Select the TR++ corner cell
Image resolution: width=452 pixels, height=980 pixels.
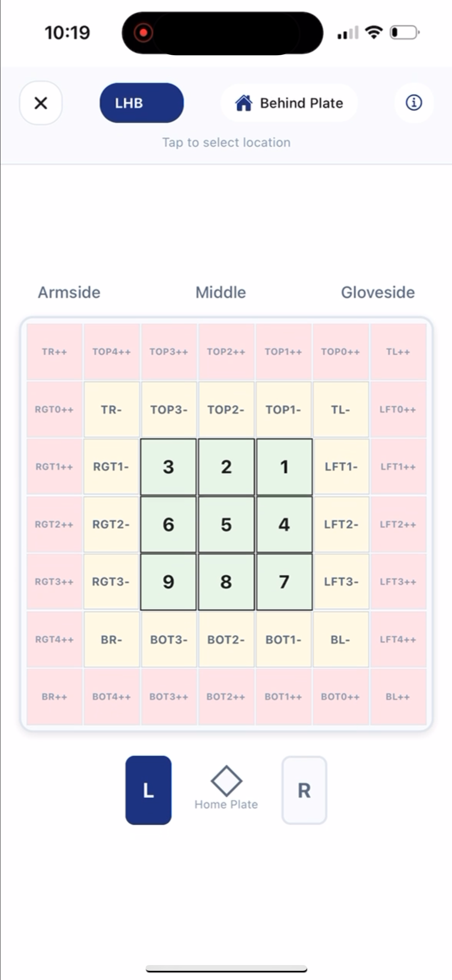tap(54, 352)
